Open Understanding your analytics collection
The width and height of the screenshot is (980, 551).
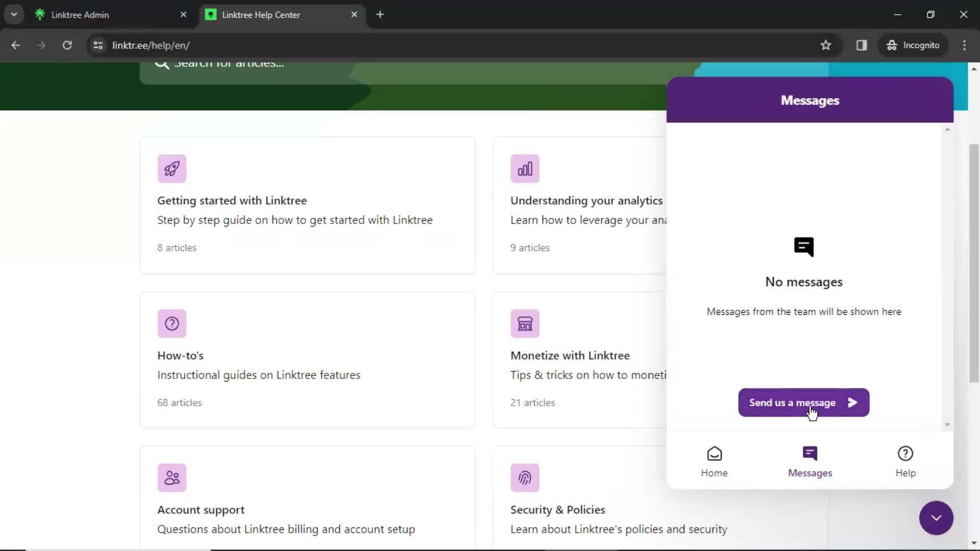coord(580,205)
